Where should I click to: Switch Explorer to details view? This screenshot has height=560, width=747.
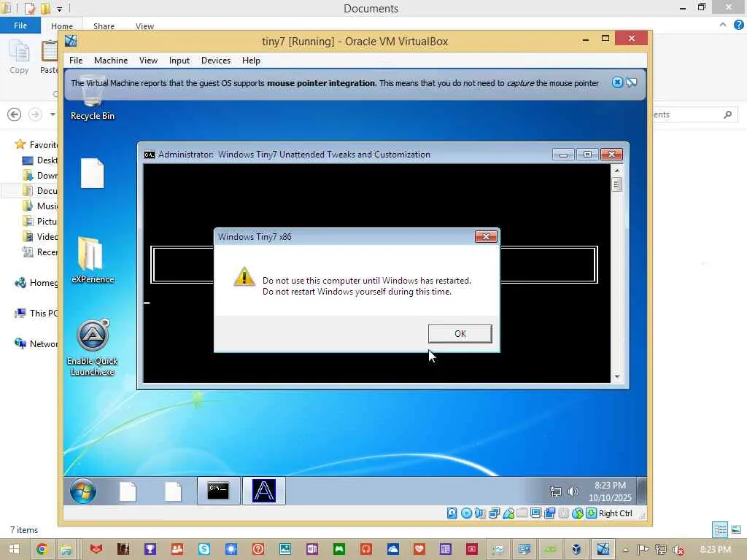pos(720,529)
